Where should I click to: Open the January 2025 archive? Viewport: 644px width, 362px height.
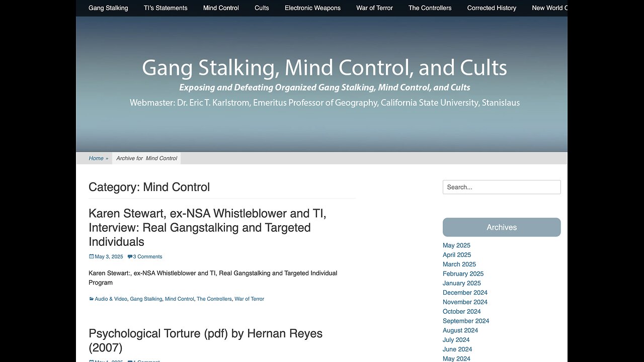coord(462,283)
